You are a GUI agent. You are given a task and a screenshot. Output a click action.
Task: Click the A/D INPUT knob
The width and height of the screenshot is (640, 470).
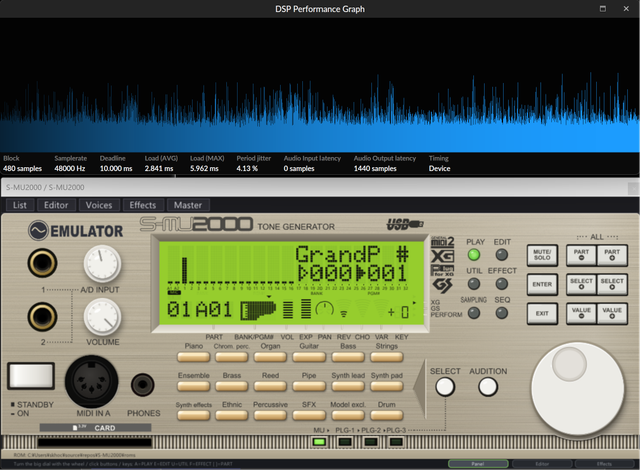coord(102,264)
